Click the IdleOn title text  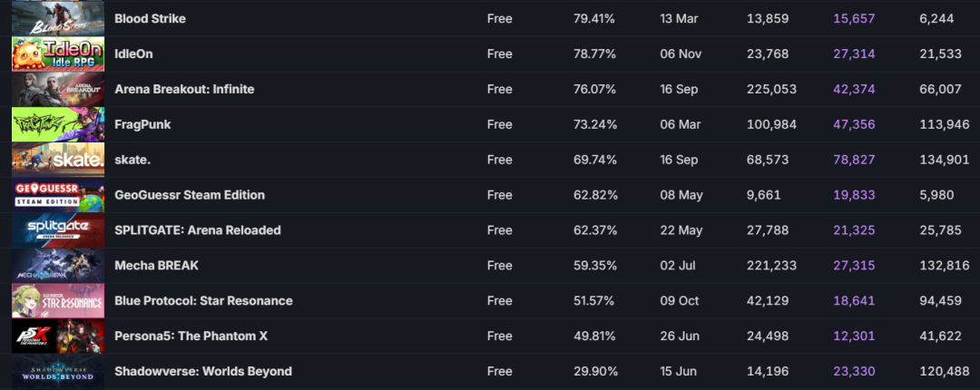tap(133, 54)
